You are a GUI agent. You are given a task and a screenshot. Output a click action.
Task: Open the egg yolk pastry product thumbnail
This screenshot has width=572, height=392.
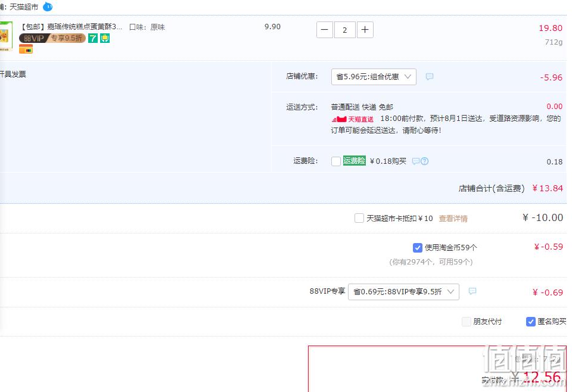(x=6, y=36)
